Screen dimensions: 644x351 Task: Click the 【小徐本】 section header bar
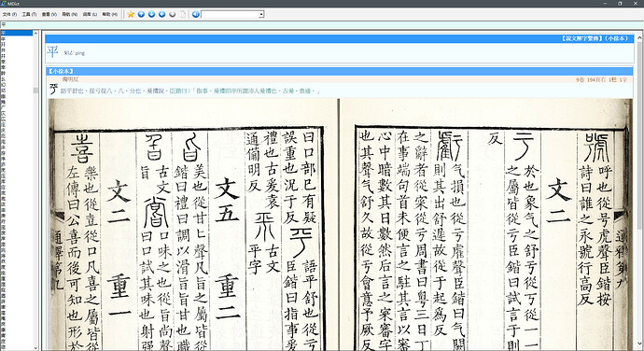point(339,72)
